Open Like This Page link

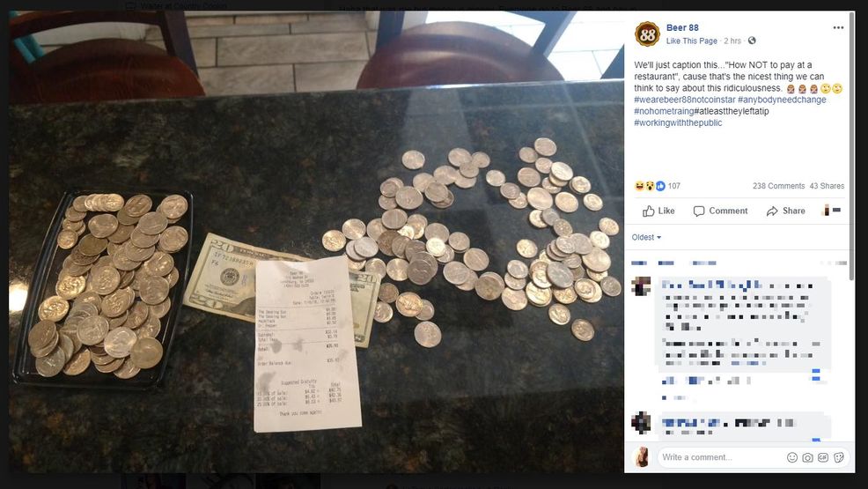point(691,41)
